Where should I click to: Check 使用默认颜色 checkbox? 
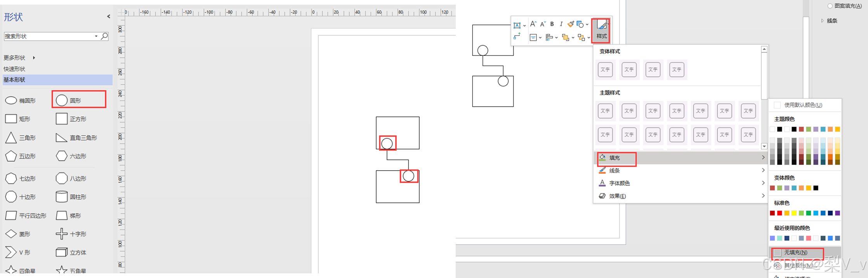(777, 105)
